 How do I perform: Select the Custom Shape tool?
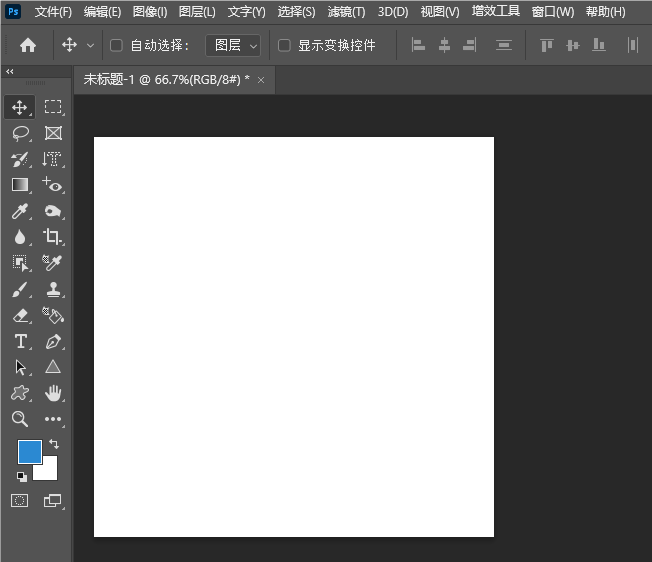coord(20,393)
